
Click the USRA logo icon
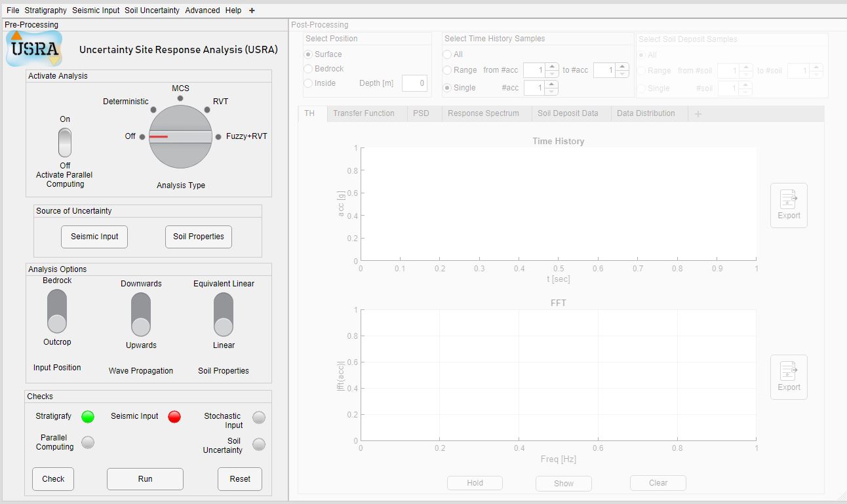34,48
